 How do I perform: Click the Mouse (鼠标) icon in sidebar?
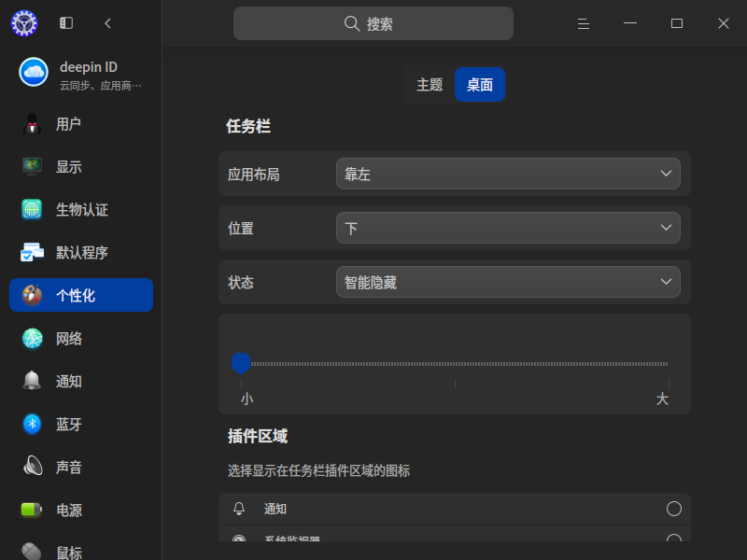(32, 552)
